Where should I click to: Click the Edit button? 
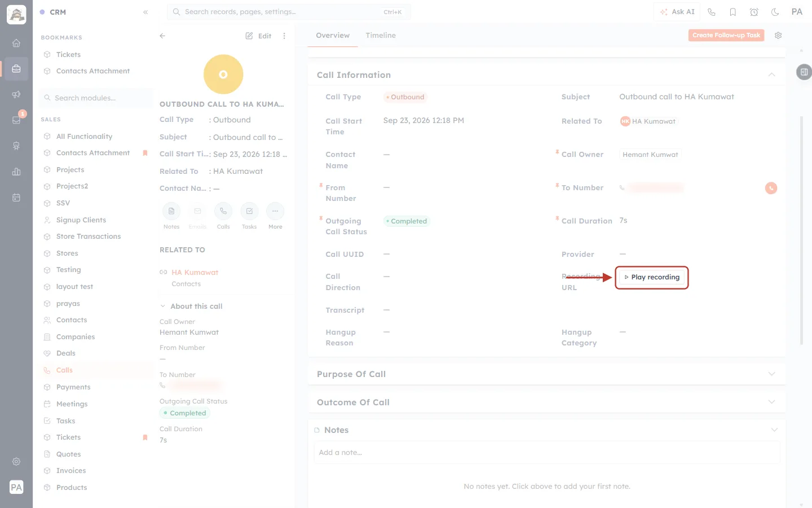[259, 36]
